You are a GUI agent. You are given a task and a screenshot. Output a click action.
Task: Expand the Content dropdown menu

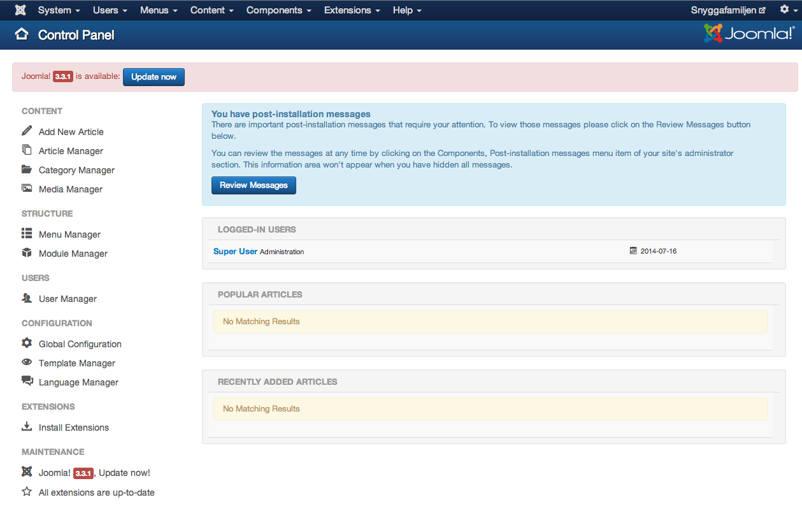pos(212,10)
